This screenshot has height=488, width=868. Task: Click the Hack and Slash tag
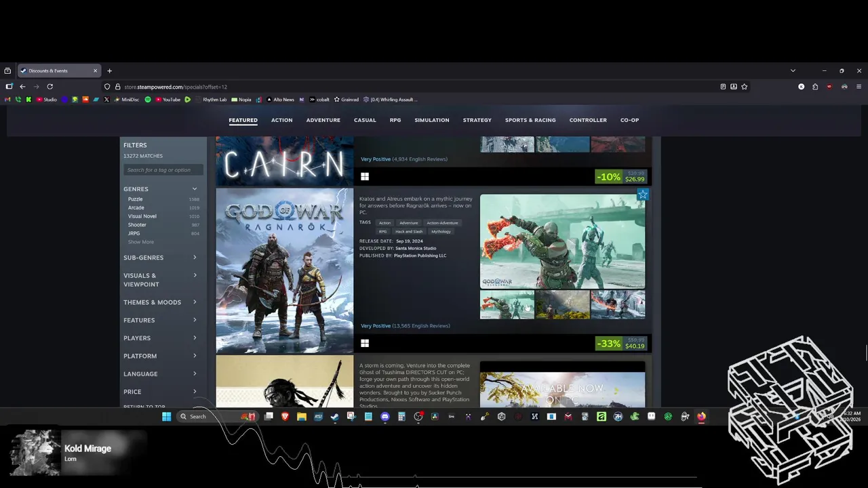pyautogui.click(x=409, y=232)
